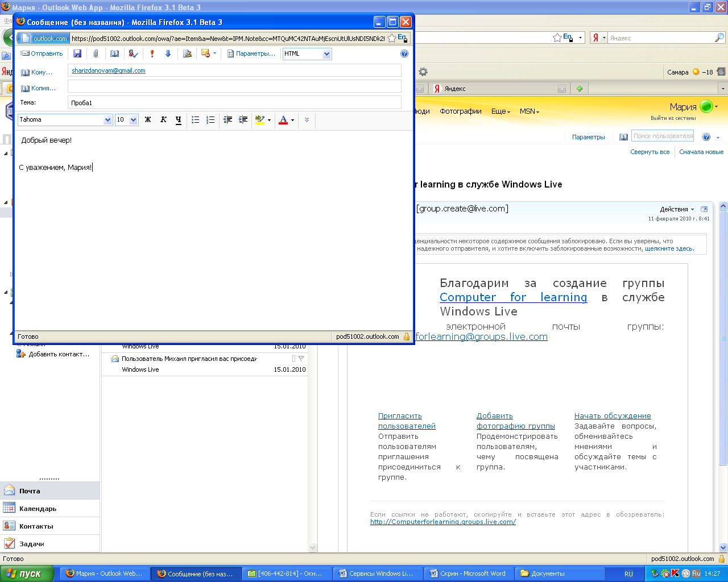Click the Отправить send button
Image resolution: width=728 pixels, height=582 pixels.
[x=42, y=53]
